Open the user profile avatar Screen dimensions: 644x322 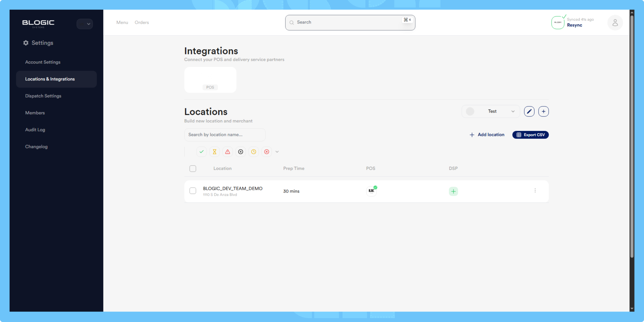coord(615,23)
